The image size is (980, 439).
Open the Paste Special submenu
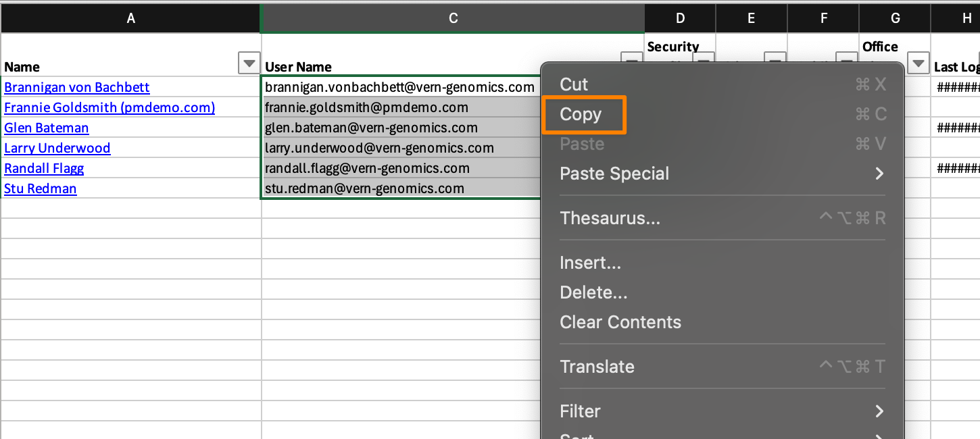(614, 174)
